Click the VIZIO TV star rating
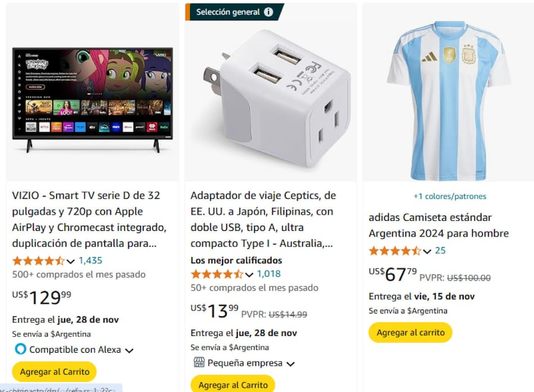The height and width of the screenshot is (392, 534). pos(38,261)
